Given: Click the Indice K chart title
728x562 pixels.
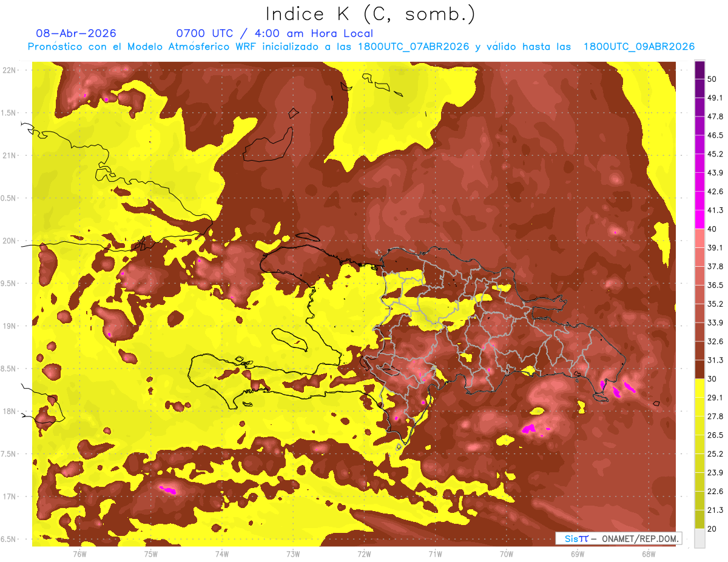Looking at the screenshot, I should coord(371,14).
